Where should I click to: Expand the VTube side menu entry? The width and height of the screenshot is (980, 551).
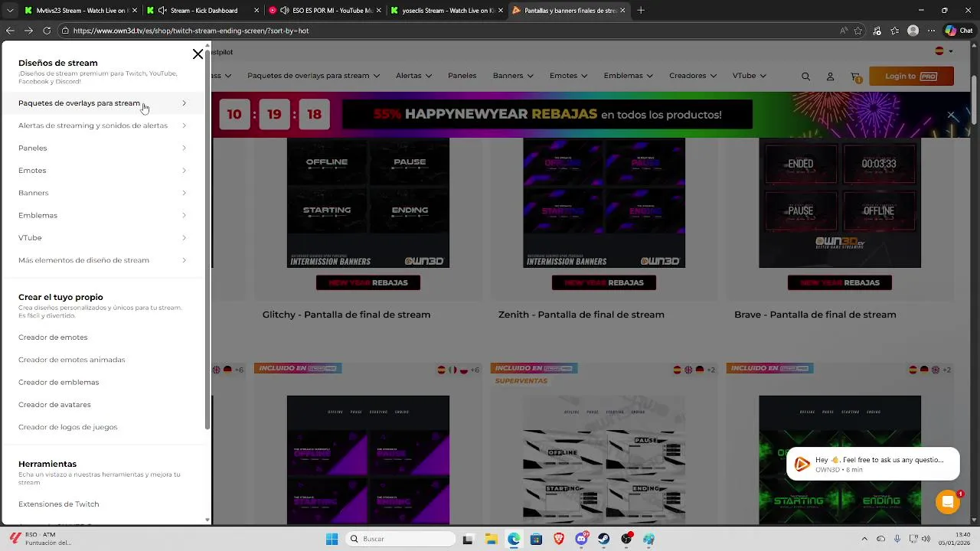pos(103,237)
